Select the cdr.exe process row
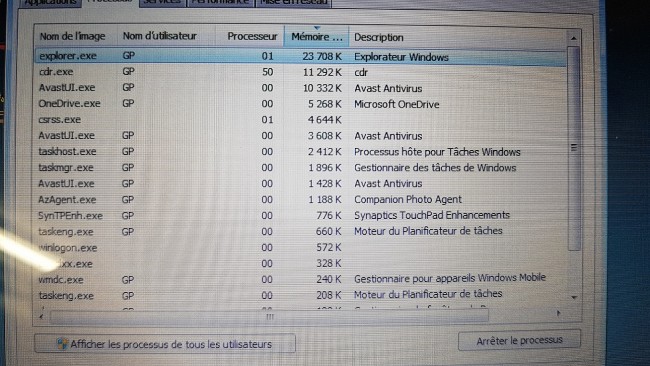650x366 pixels. coord(301,72)
